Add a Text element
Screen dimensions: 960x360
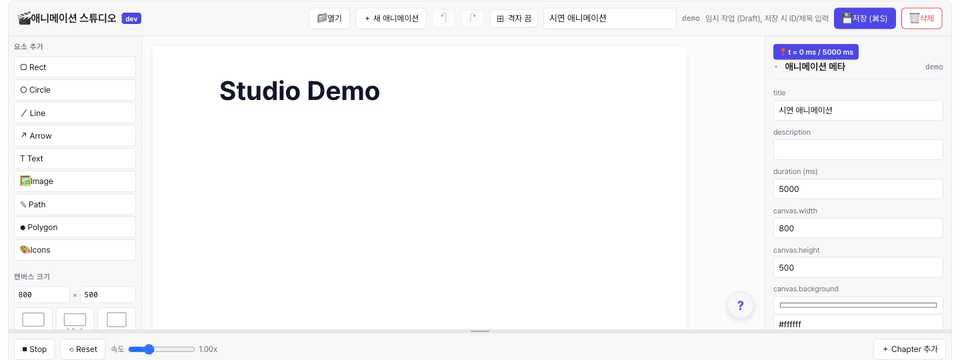(x=75, y=159)
